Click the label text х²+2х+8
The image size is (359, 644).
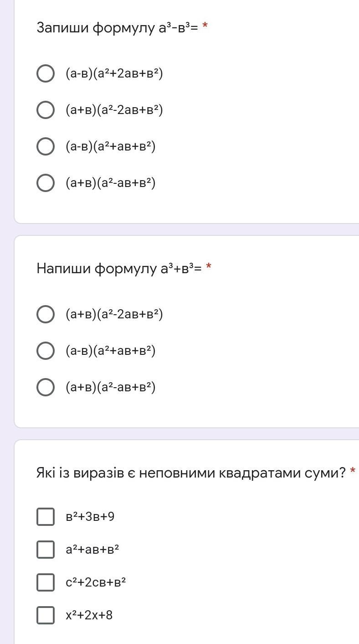tap(89, 615)
